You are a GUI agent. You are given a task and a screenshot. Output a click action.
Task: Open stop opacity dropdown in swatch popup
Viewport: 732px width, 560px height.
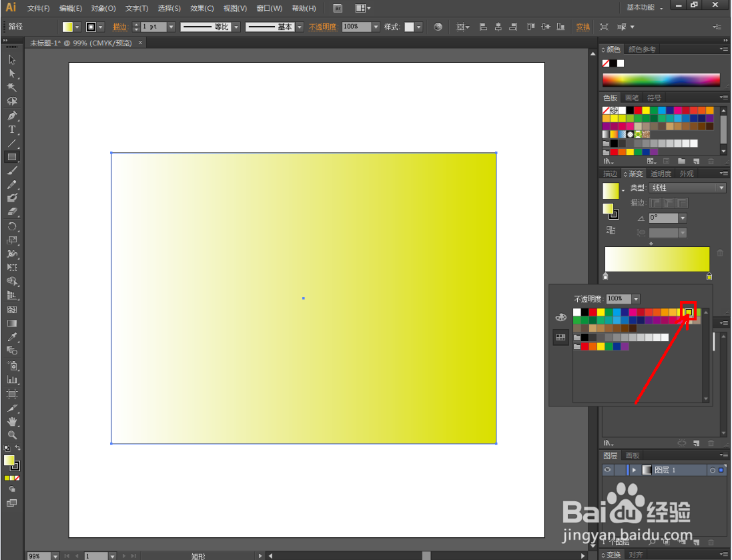coord(636,299)
